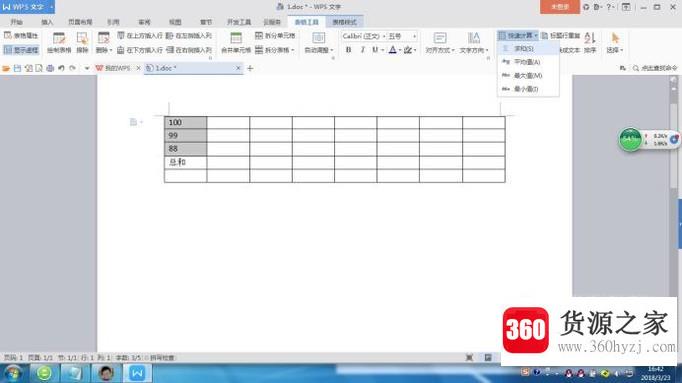Image resolution: width=682 pixels, height=383 pixels.
Task: Switch to the 页面布局 (Page Layout) tab
Action: (x=80, y=22)
